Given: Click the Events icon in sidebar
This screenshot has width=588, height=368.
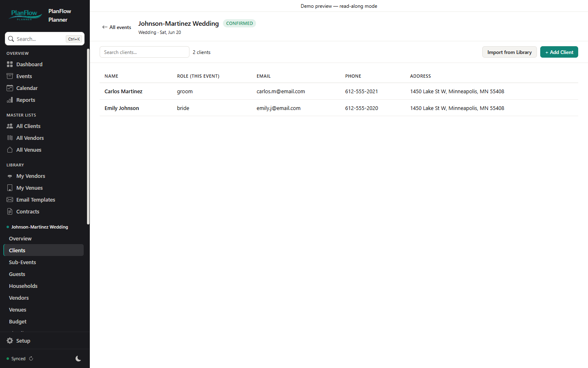Looking at the screenshot, I should [10, 76].
